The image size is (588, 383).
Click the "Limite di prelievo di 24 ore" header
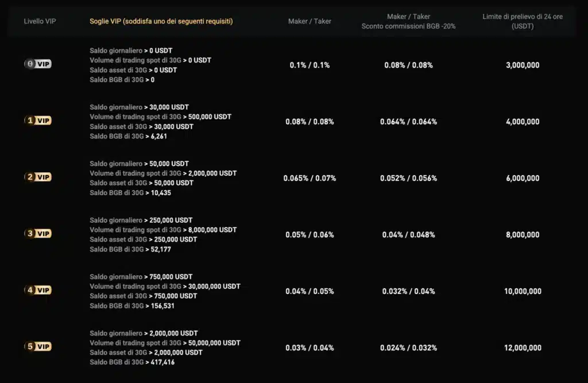(523, 17)
